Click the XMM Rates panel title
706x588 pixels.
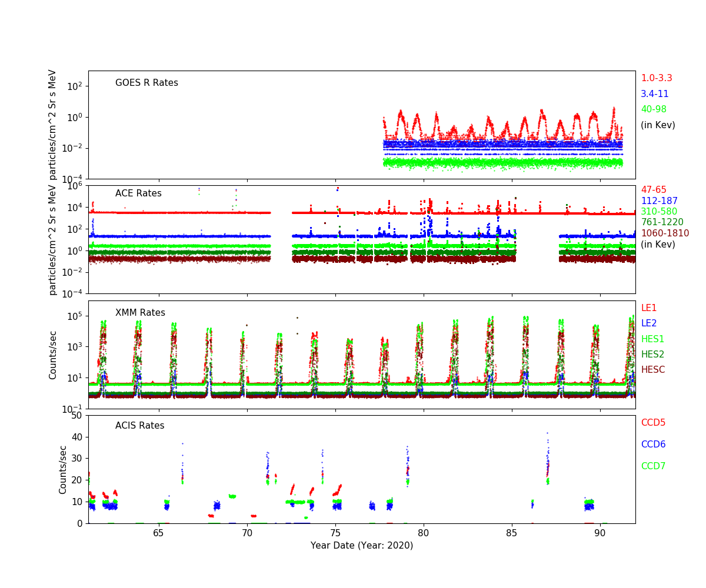140,313
